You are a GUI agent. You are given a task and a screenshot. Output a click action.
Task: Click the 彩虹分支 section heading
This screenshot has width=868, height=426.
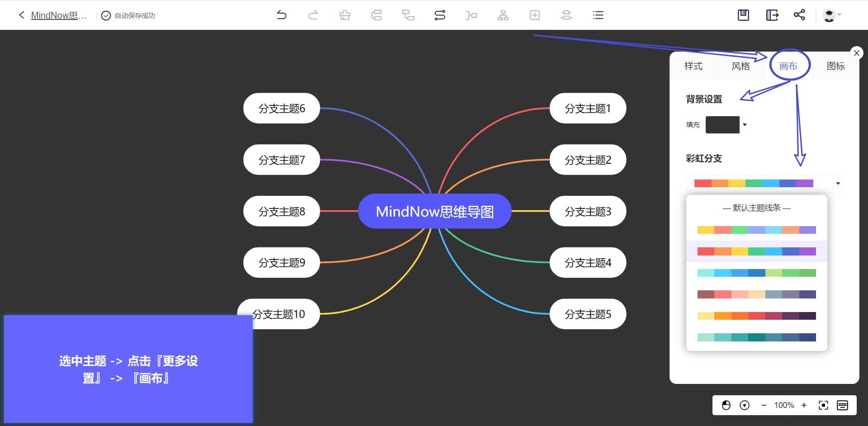tap(704, 158)
